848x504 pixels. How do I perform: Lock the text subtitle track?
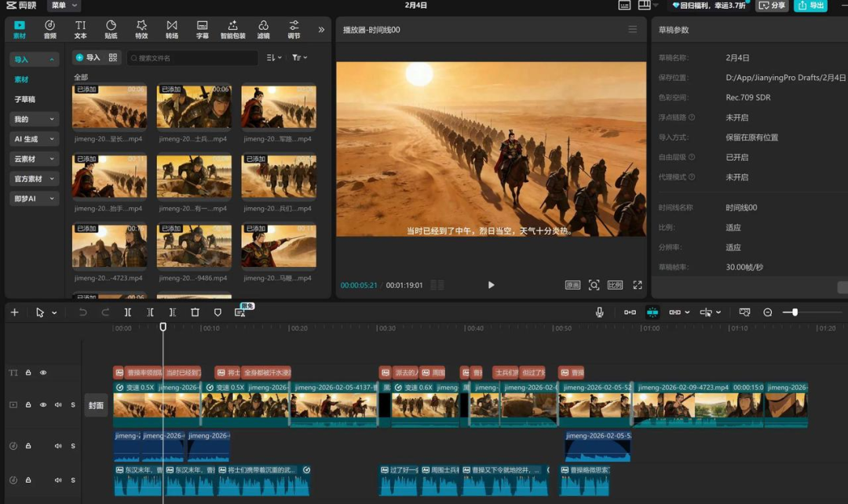28,373
